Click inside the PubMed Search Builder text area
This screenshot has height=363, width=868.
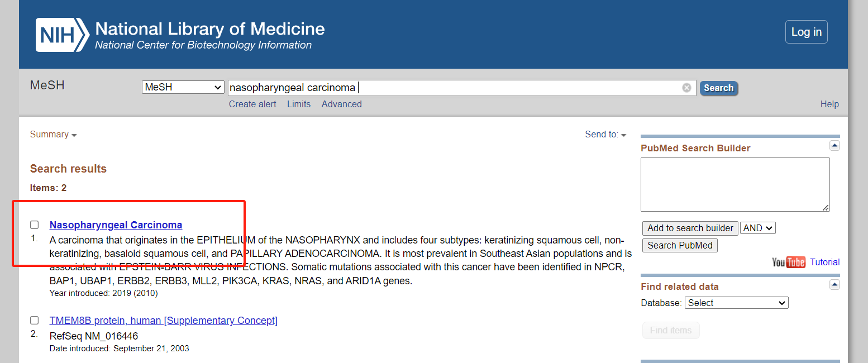point(735,184)
